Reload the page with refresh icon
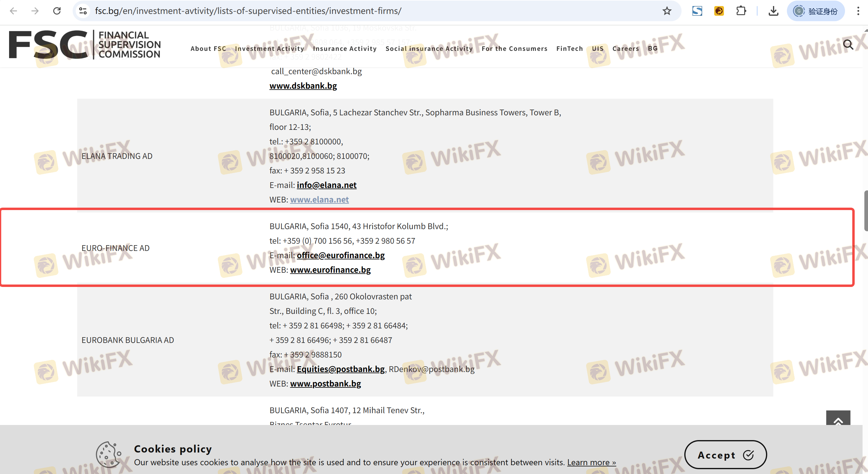The height and width of the screenshot is (474, 868). [x=57, y=11]
